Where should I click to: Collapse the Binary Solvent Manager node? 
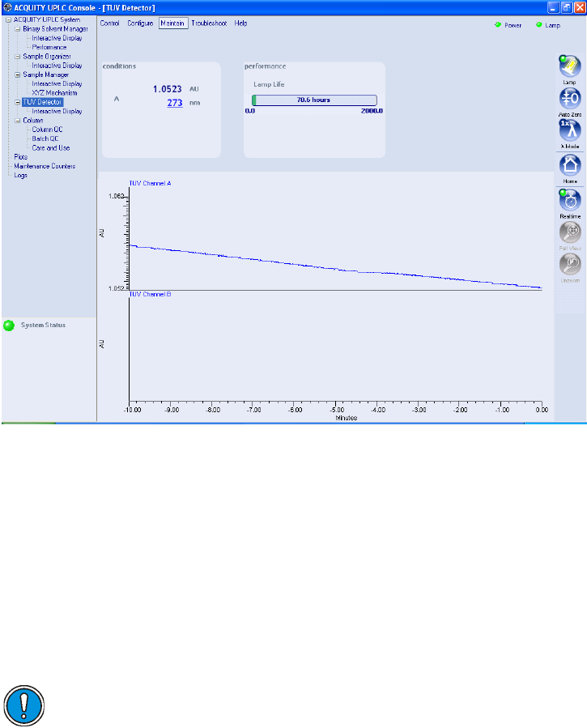(x=18, y=29)
